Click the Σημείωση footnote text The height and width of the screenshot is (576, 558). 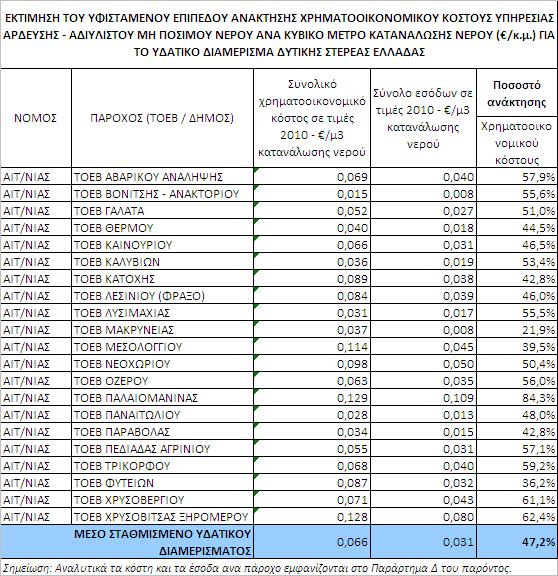[x=257, y=568]
